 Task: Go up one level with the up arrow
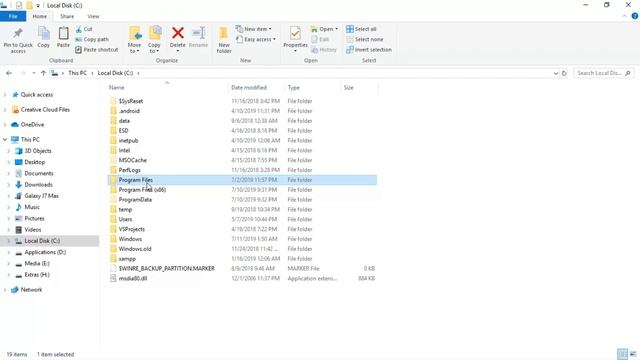coord(43,73)
